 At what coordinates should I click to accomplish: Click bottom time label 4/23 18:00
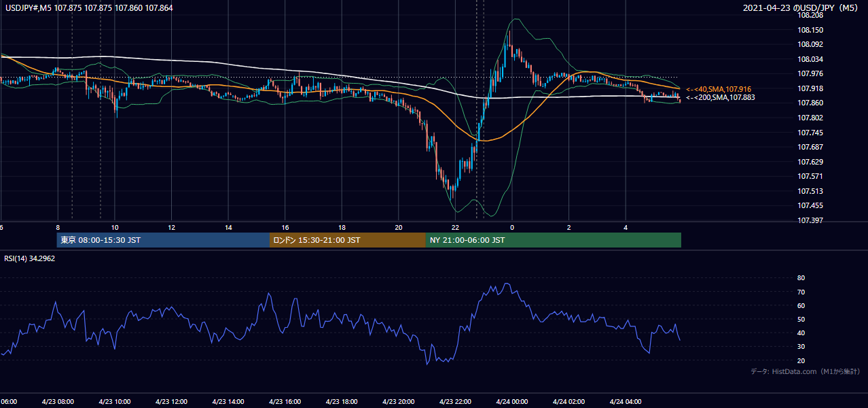[342, 401]
